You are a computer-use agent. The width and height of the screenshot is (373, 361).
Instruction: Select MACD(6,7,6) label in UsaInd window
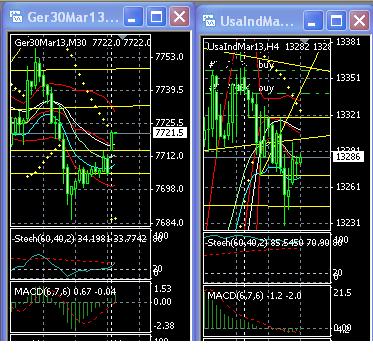(x=236, y=295)
